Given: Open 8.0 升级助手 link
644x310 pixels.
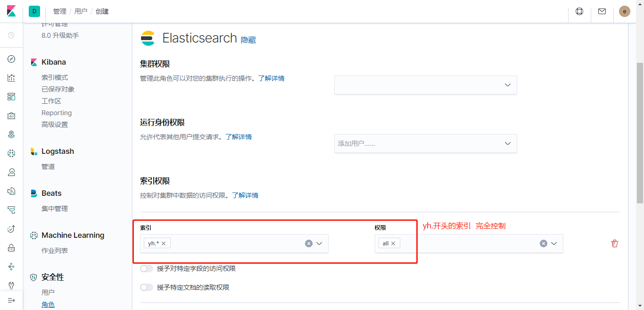Looking at the screenshot, I should tap(60, 35).
